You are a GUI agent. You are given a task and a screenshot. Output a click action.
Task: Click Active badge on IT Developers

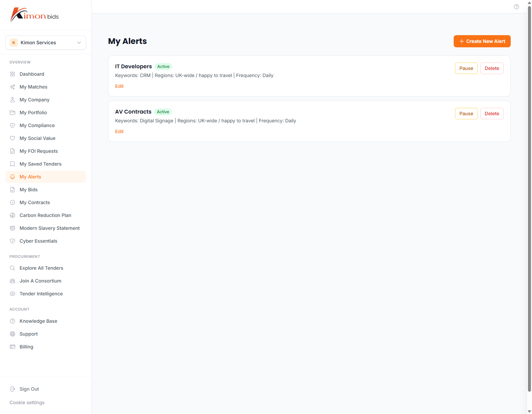(163, 67)
